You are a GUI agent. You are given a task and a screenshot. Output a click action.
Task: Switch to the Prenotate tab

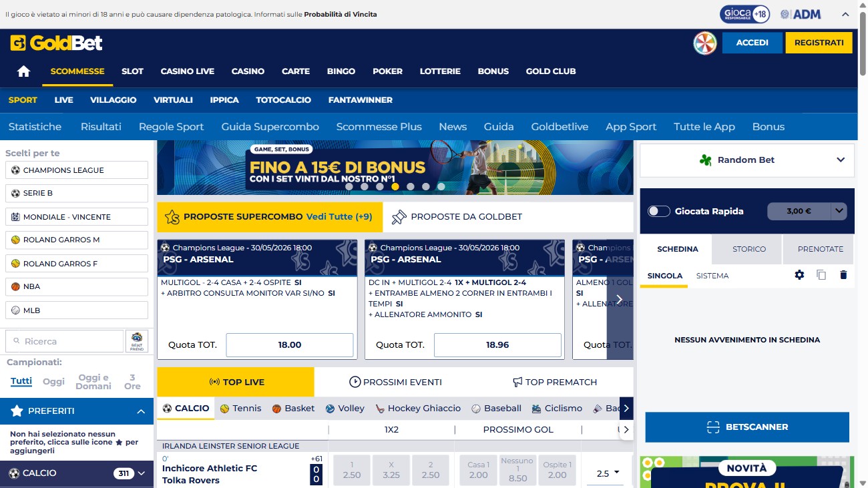821,249
